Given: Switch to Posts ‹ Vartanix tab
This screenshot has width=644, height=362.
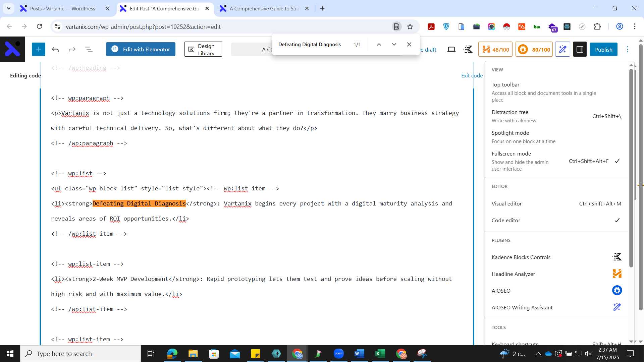Looking at the screenshot, I should [x=63, y=8].
